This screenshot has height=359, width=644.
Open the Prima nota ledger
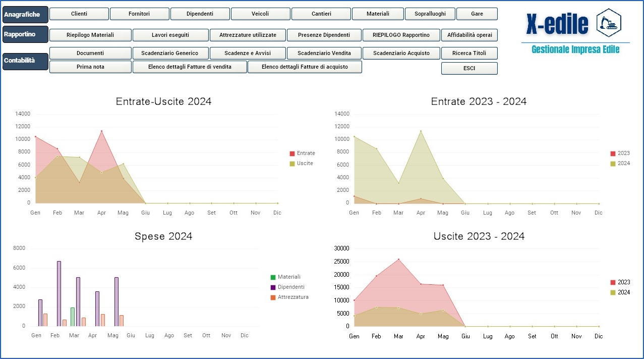coord(90,67)
